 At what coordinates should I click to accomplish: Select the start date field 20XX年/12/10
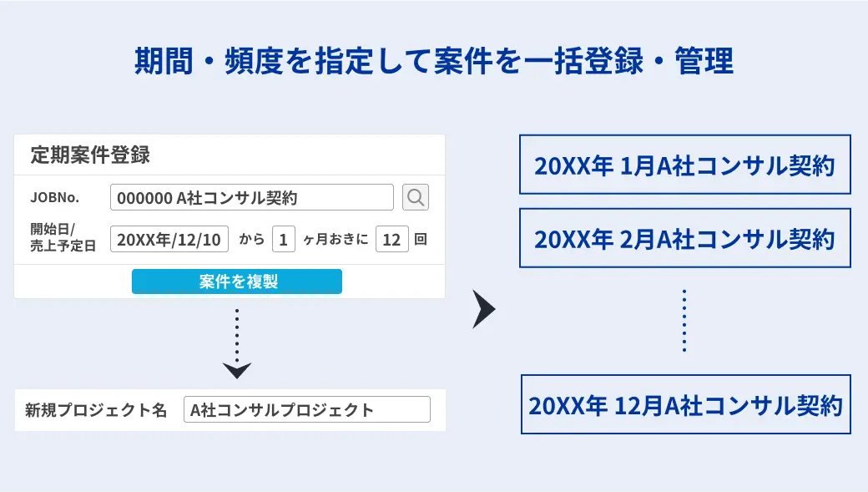coord(169,240)
